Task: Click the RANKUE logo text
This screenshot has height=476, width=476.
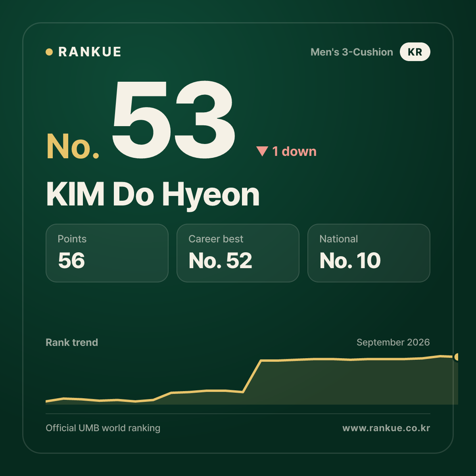Action: click(x=90, y=52)
